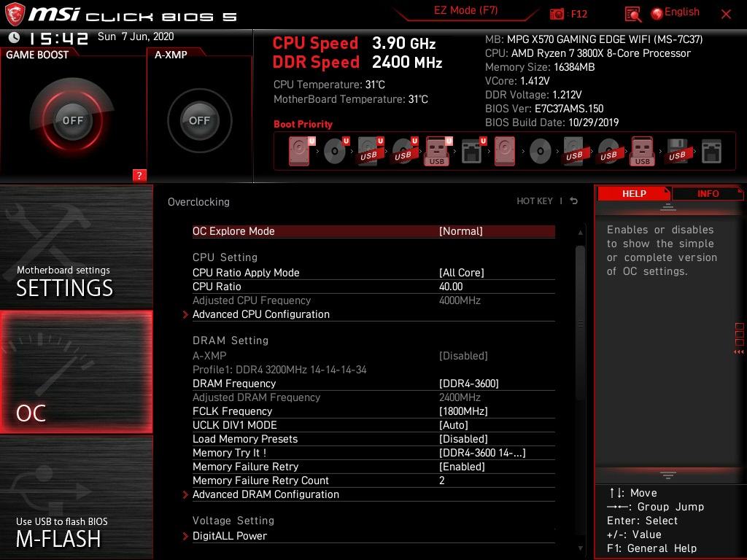Click the clock icon beside the time
The width and height of the screenshot is (747, 560).
pyautogui.click(x=15, y=37)
